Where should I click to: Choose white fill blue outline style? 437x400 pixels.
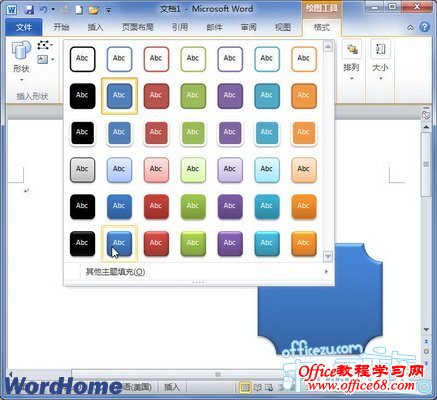(119, 59)
